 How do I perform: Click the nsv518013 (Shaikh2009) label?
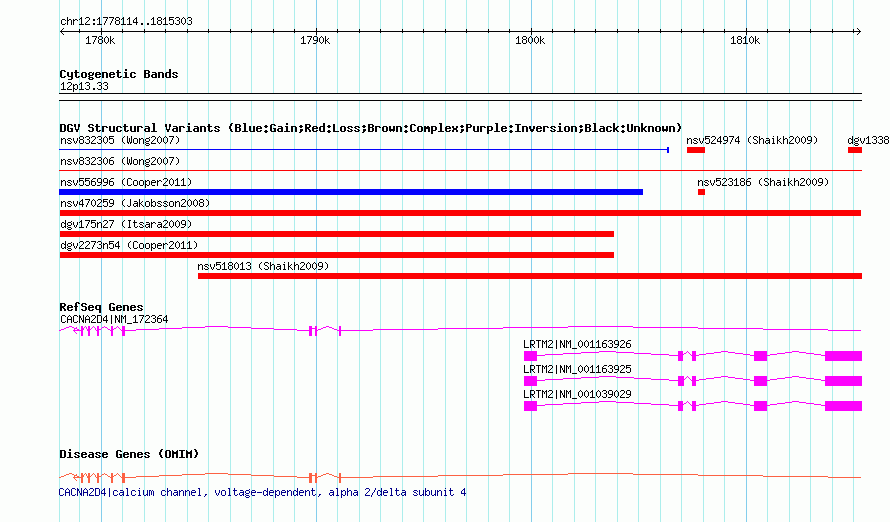(x=263, y=266)
